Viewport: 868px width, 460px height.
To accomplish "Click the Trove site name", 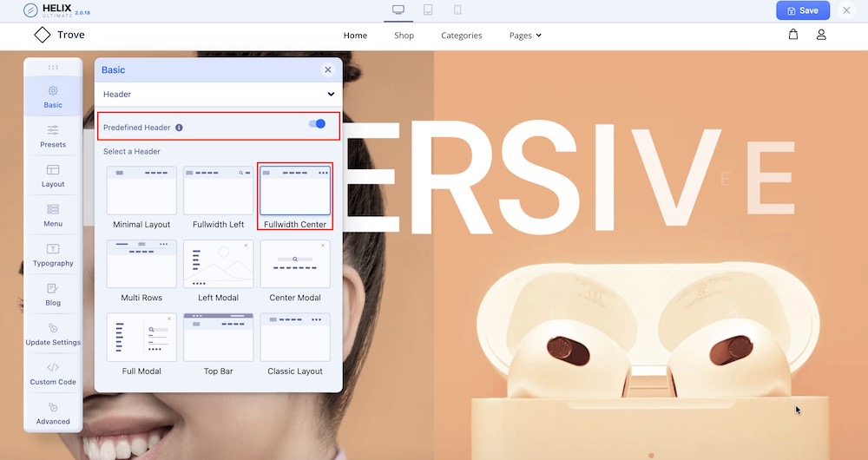I will click(71, 35).
